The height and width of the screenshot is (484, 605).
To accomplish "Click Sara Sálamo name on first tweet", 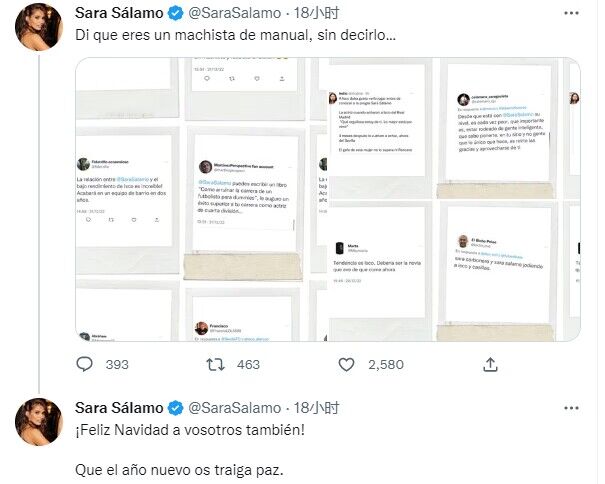I will [x=119, y=14].
